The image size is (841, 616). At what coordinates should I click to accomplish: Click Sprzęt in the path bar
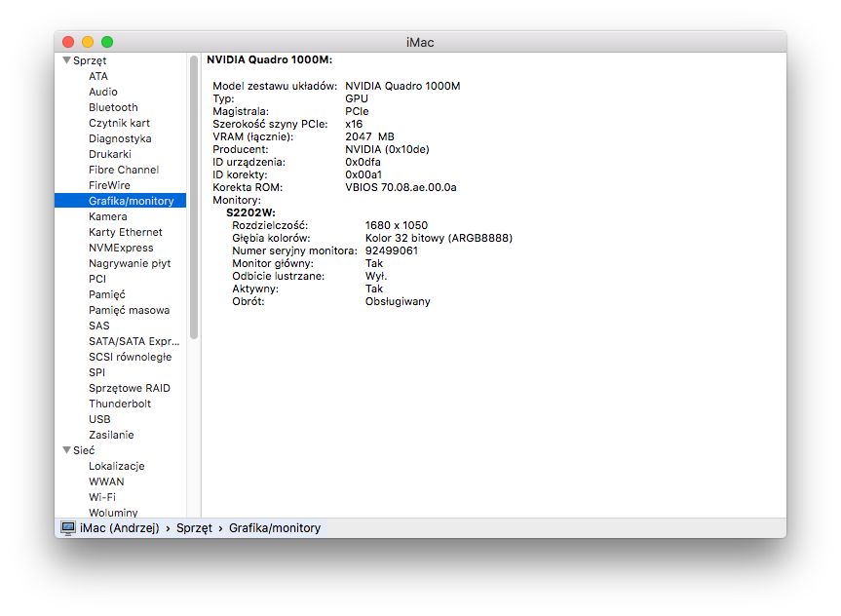[194, 528]
